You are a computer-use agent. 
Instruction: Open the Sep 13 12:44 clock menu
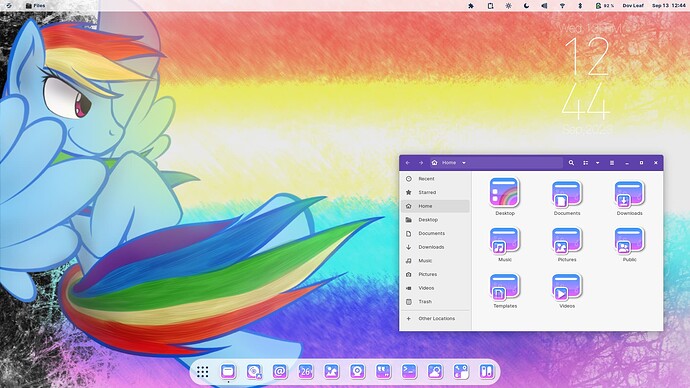tap(668, 6)
